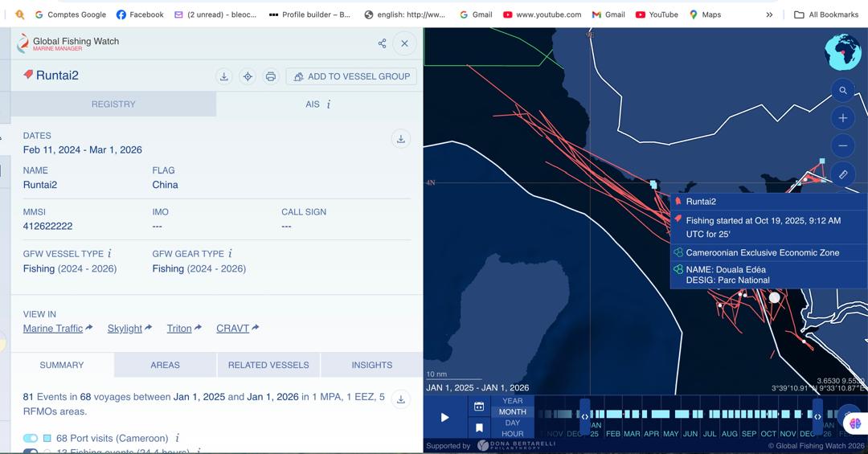The height and width of the screenshot is (454, 868).
Task: Zoom in on the map
Action: click(x=842, y=118)
